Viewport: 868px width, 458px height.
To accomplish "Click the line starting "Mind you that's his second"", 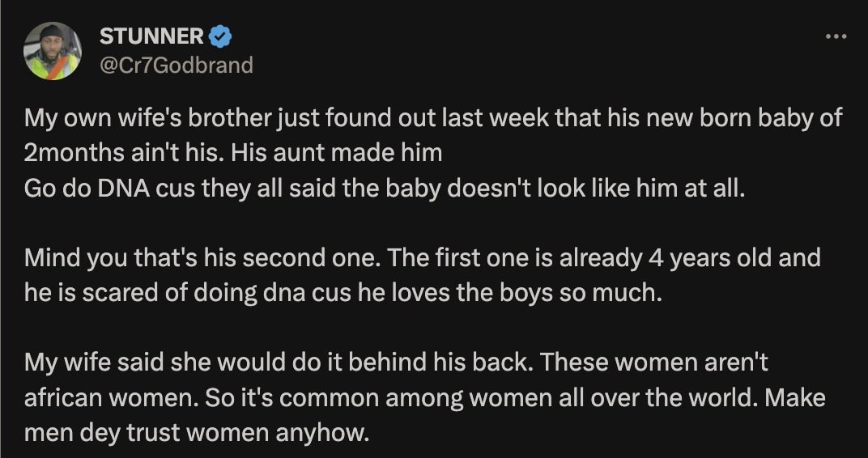I will point(422,258).
